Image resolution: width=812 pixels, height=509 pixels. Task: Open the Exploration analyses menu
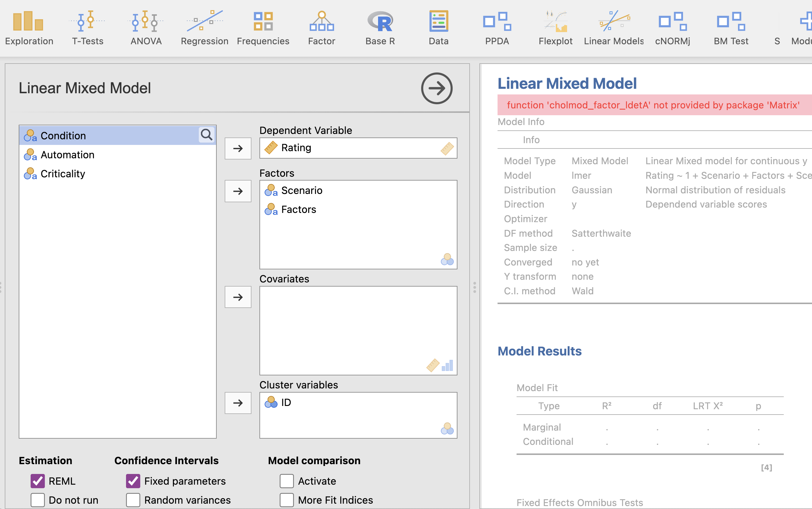(x=29, y=28)
